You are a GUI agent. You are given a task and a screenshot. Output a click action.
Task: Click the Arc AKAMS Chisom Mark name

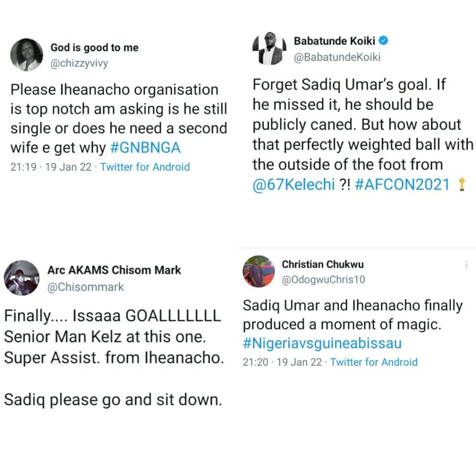[114, 270]
